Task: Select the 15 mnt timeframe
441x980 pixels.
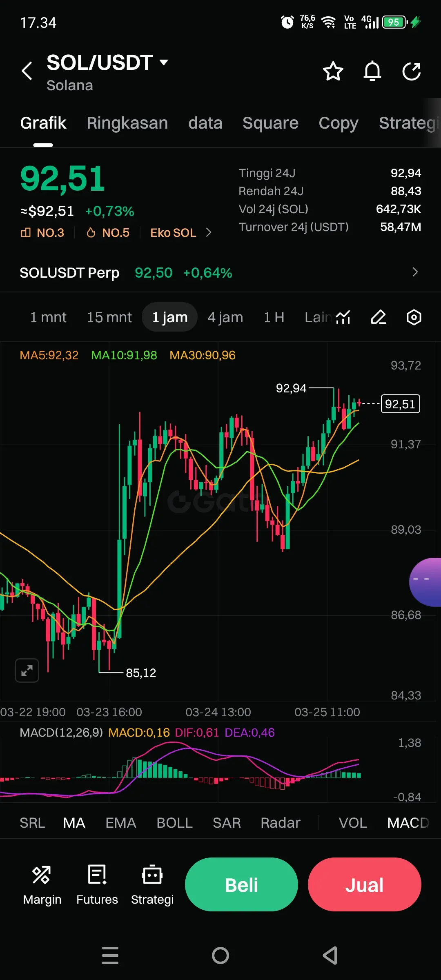Action: [x=109, y=317]
